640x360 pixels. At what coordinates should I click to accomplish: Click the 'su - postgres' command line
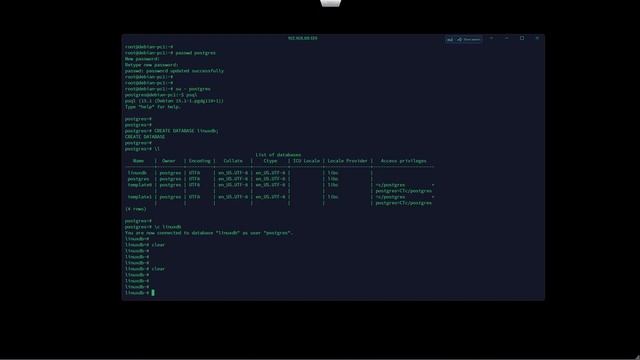pyautogui.click(x=168, y=89)
